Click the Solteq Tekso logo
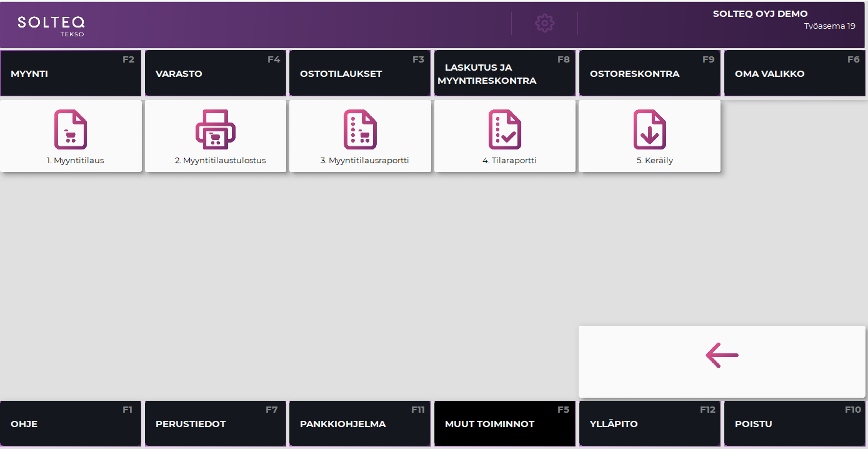 (51, 25)
